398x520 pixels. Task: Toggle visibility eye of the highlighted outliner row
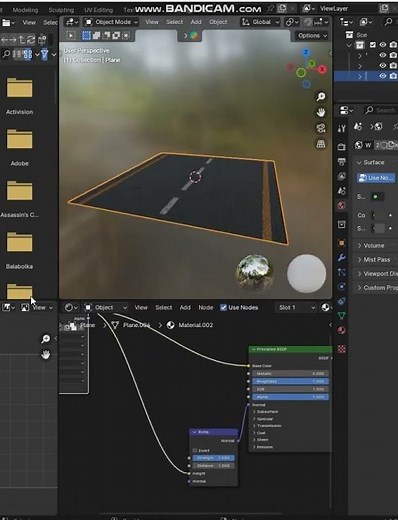coord(383,76)
